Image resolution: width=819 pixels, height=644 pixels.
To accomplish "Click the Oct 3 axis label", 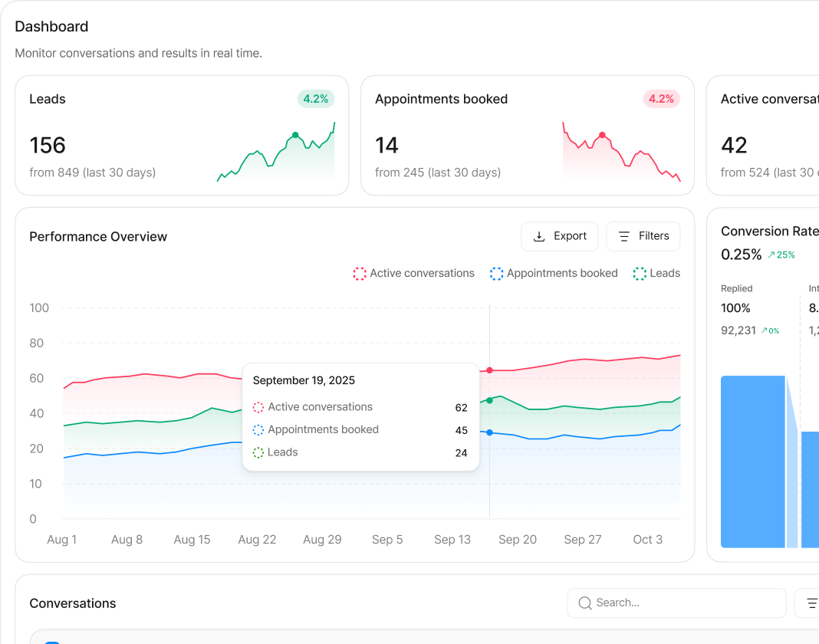I will (x=648, y=540).
